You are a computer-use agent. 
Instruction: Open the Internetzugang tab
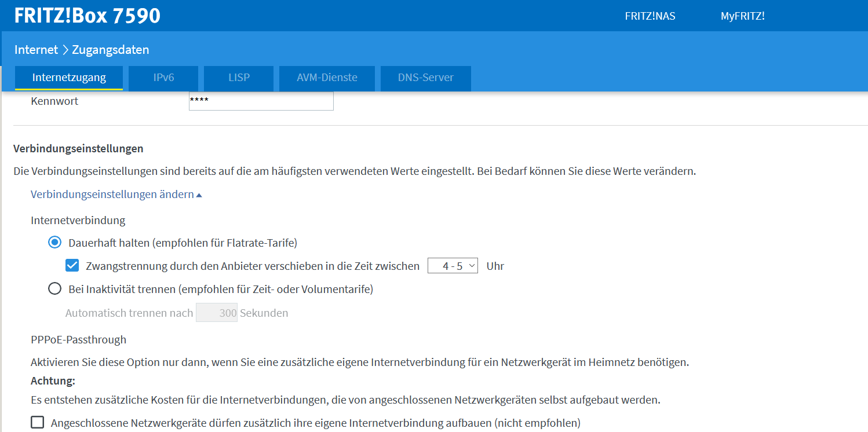tap(69, 78)
